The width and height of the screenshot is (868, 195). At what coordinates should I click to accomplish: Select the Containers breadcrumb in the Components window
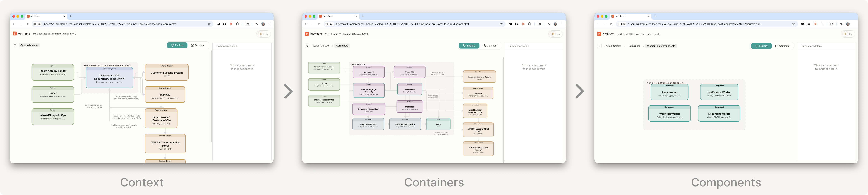[x=634, y=46]
